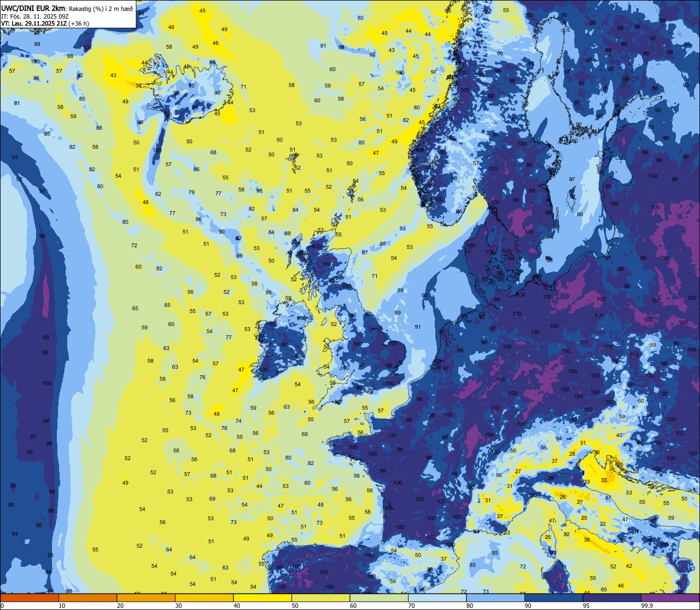Click the 0–10% dark orange legend swatch

30,597
